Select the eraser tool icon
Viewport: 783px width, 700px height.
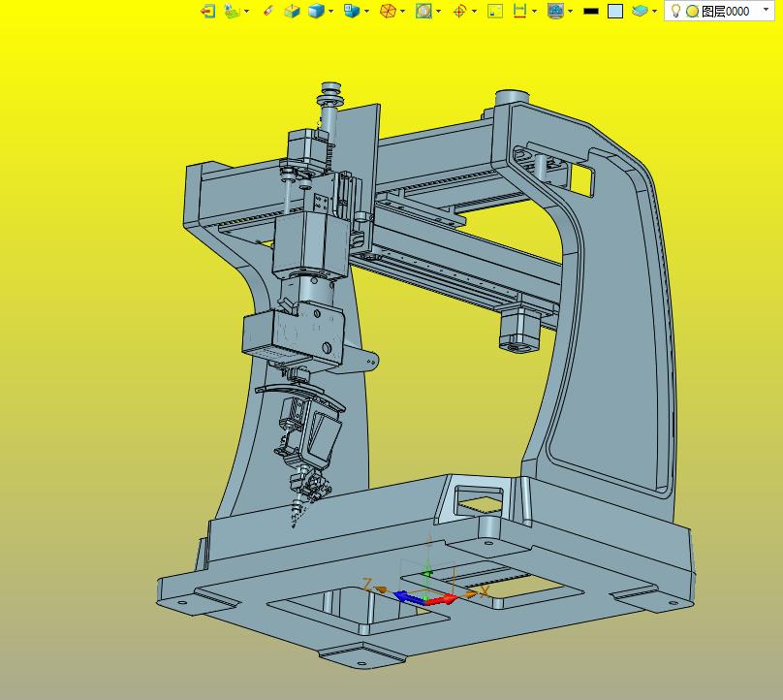point(268,11)
